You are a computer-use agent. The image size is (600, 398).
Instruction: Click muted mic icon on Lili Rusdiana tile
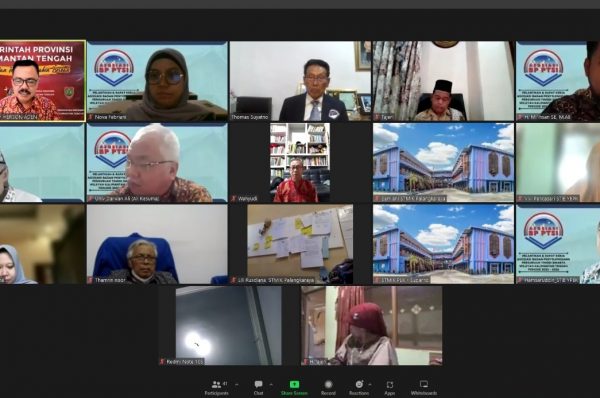click(x=234, y=280)
